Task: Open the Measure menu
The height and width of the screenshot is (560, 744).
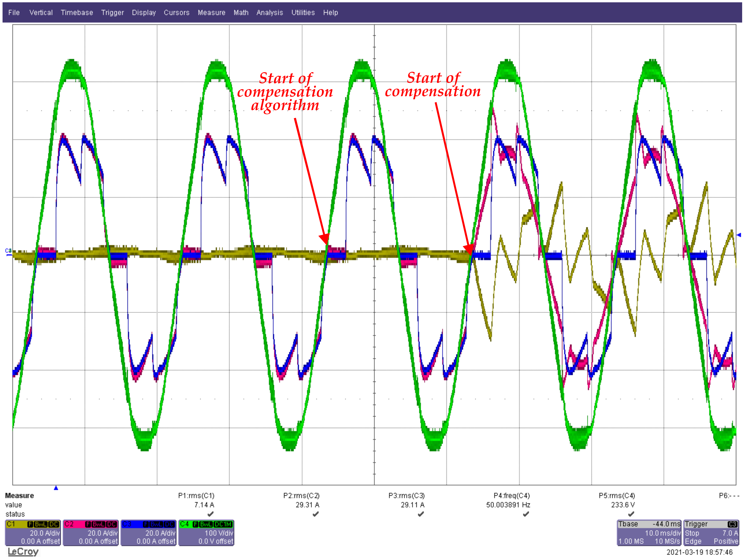Action: coord(211,12)
